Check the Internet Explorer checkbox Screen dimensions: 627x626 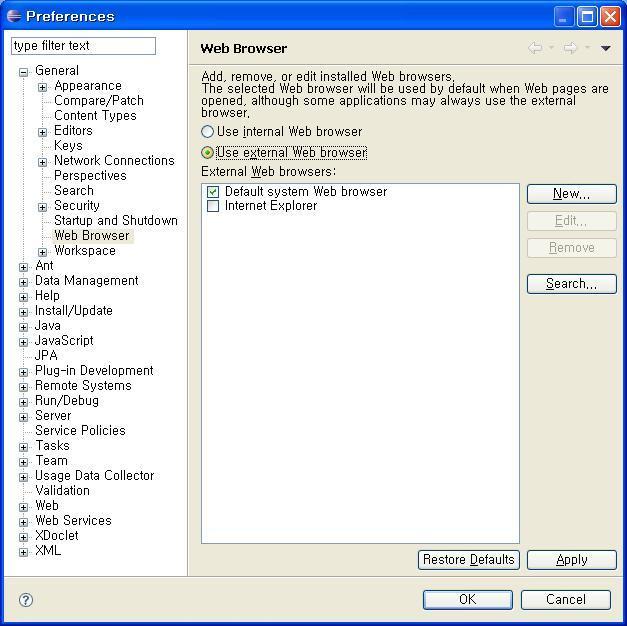[x=213, y=206]
